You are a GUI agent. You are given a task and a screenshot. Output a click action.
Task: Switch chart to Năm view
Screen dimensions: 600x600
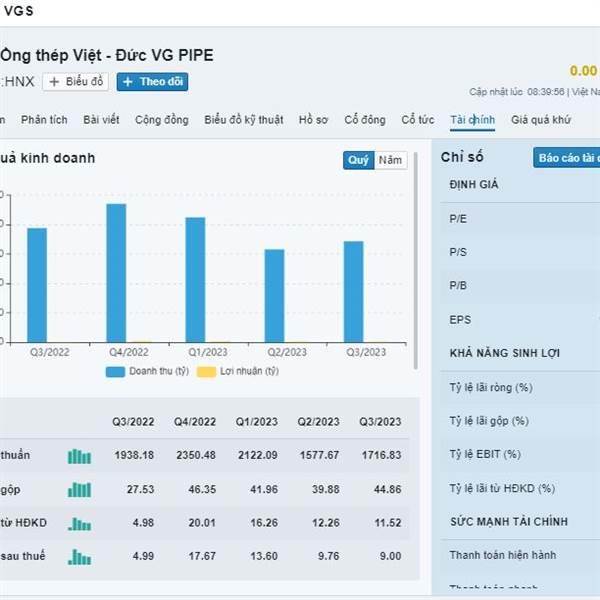tap(390, 160)
